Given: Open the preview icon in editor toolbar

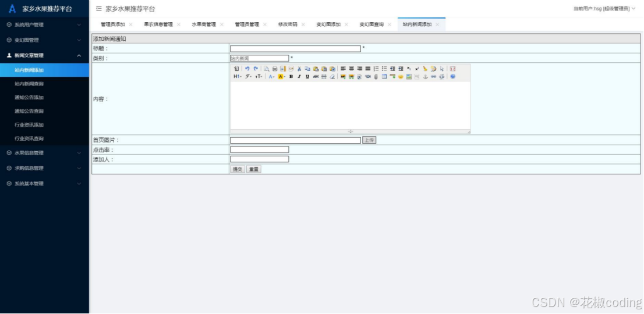Looking at the screenshot, I should [267, 69].
